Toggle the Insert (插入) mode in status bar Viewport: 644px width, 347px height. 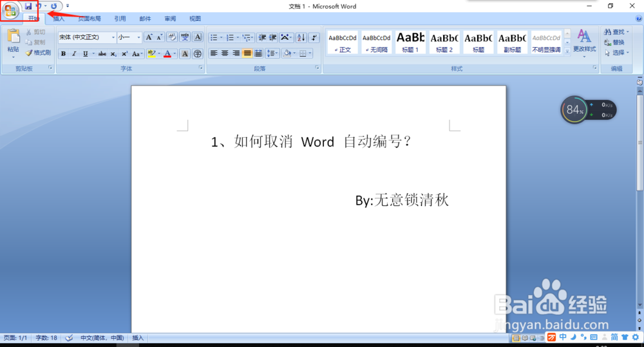tap(138, 338)
